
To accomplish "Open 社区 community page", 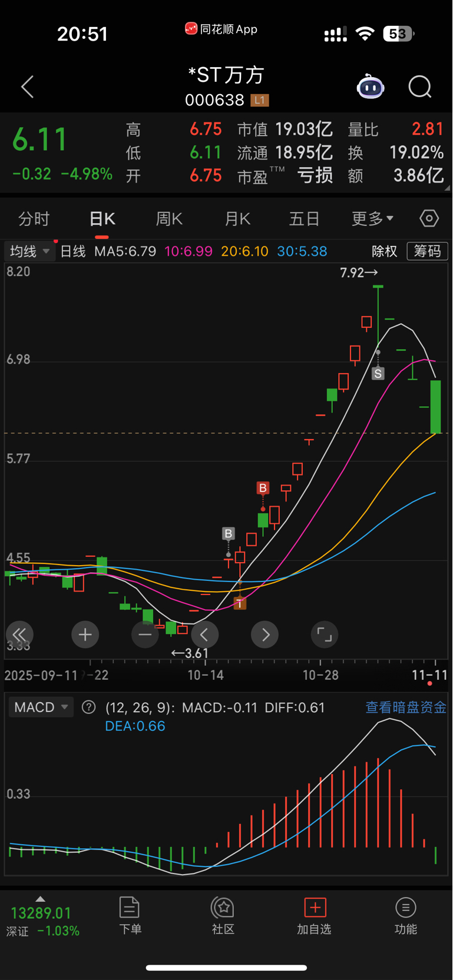I will click(223, 916).
